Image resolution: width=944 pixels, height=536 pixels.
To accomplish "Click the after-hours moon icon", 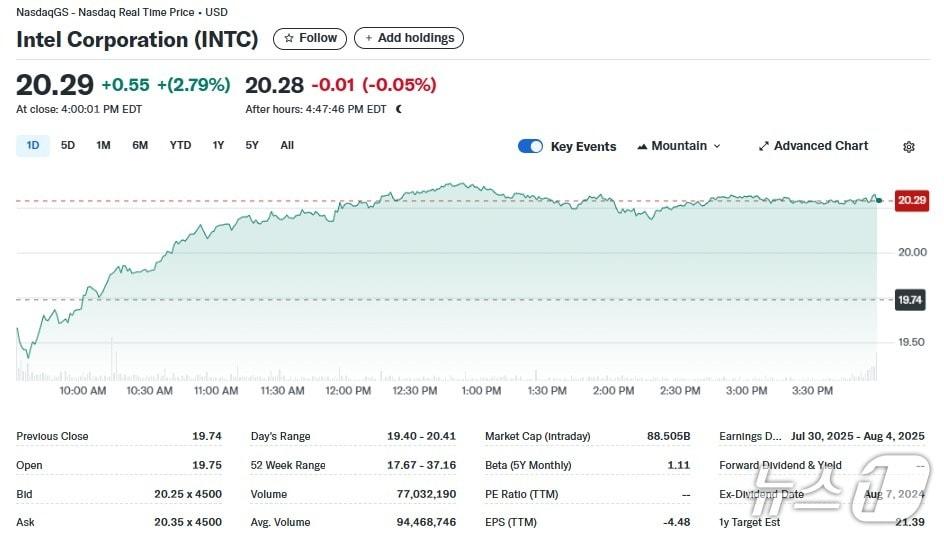I will (x=399, y=109).
